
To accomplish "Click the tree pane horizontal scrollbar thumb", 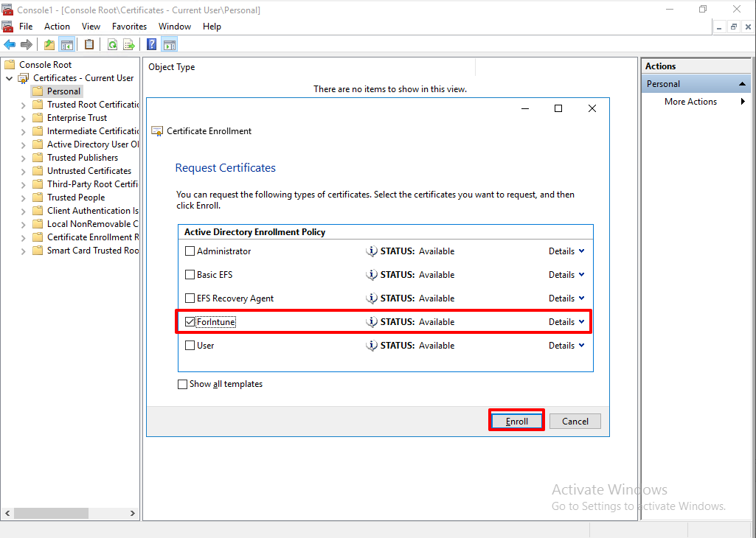I will 51,514.
